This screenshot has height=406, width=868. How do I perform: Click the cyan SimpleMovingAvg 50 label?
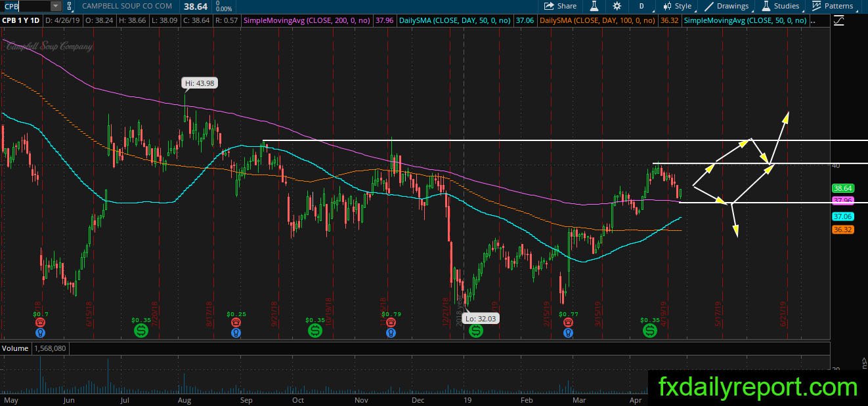pos(745,21)
